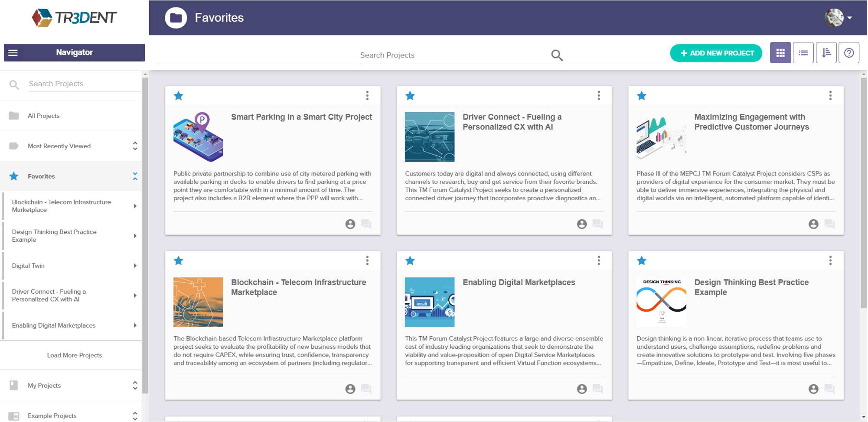Open three-dot menu on Smart Parking card

367,96
